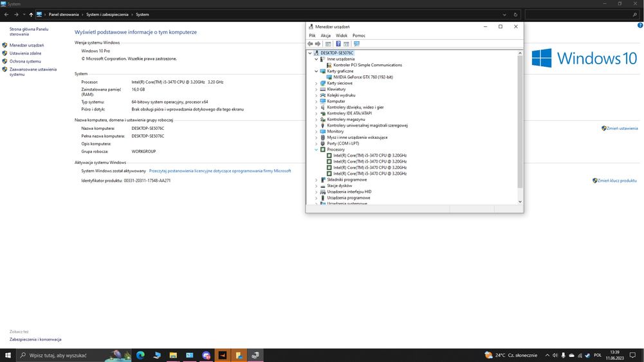Go to Strona główna Panelu sterowania
644x362 pixels.
coord(29,32)
